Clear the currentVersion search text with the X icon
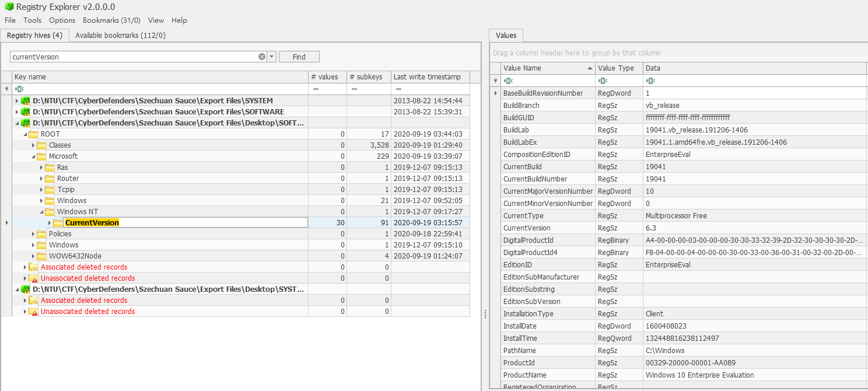868x391 pixels. point(262,57)
